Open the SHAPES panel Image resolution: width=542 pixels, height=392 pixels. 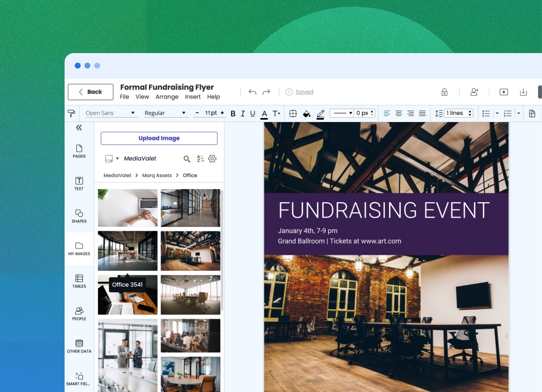pyautogui.click(x=79, y=216)
